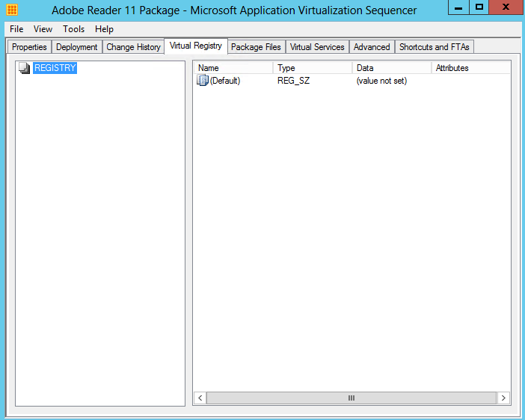Minimize the Sequencer window
Screen dimensions: 525x420
coord(458,7)
